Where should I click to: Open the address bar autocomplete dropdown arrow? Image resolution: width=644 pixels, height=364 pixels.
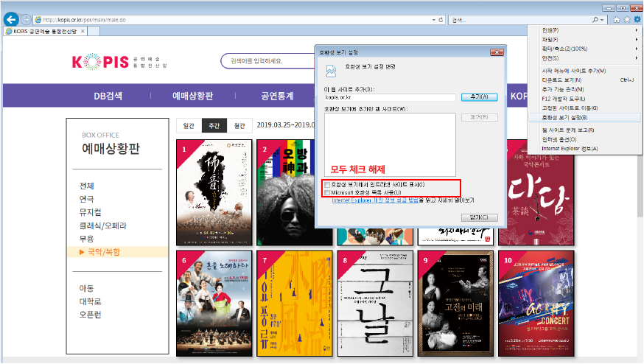434,20
